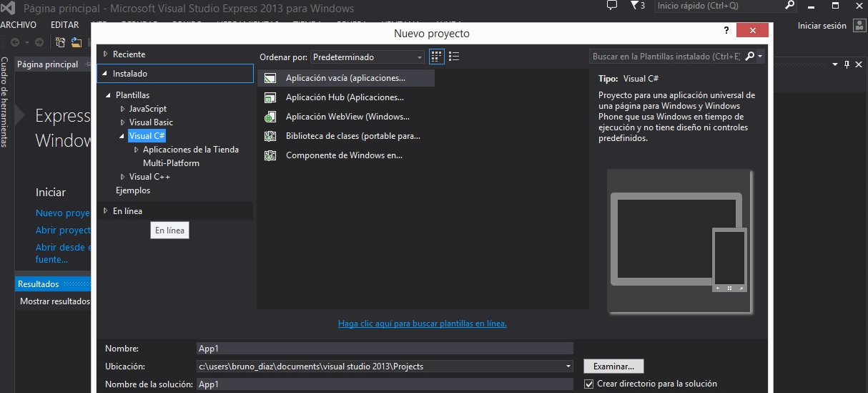Screen dimensions: 868x393
Task: Click the Examinar... button
Action: click(613, 366)
